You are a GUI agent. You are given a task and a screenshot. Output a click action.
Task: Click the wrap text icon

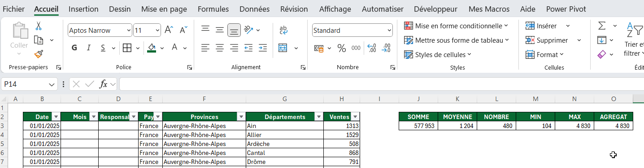point(283,30)
